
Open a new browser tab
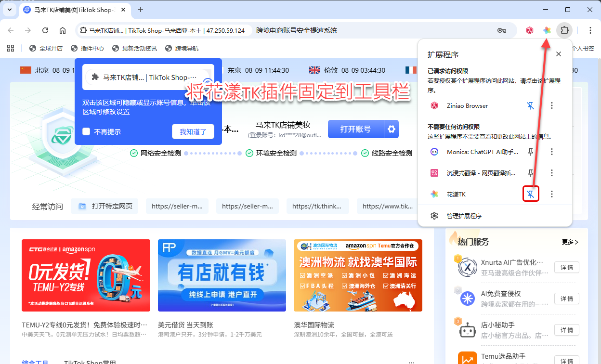pos(141,10)
